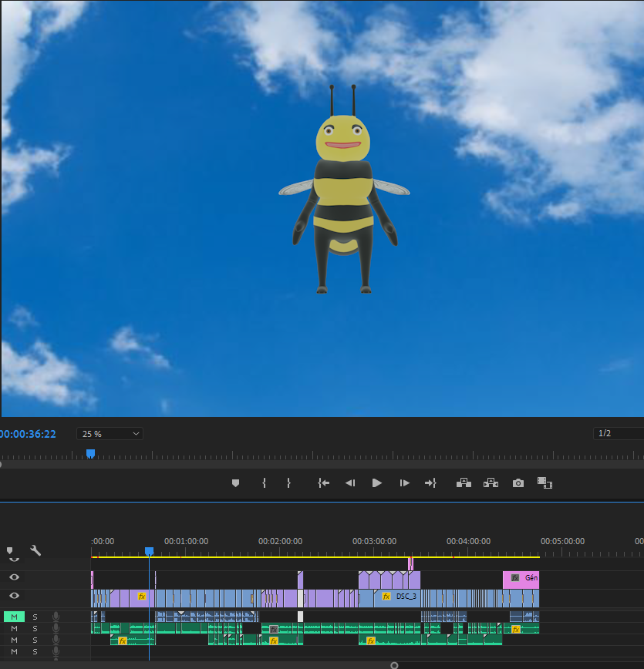644x669 pixels.
Task: Mute the fourth audio track
Action: point(14,651)
